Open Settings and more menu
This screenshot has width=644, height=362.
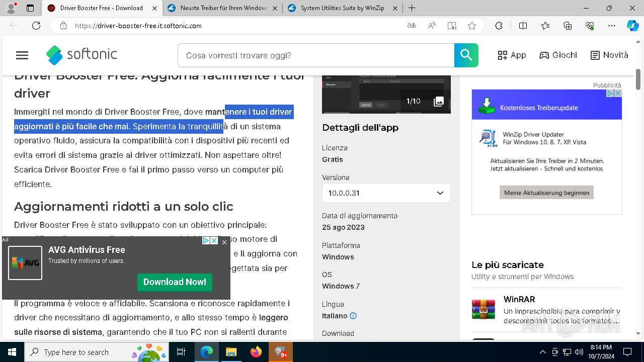pos(612,26)
